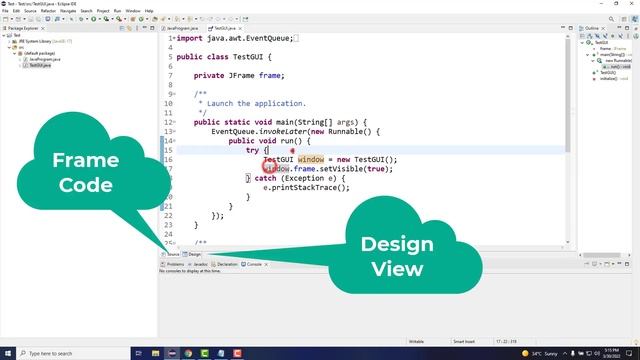The image size is (640, 360).
Task: Expand JRE System Library node
Action: [x=9, y=41]
